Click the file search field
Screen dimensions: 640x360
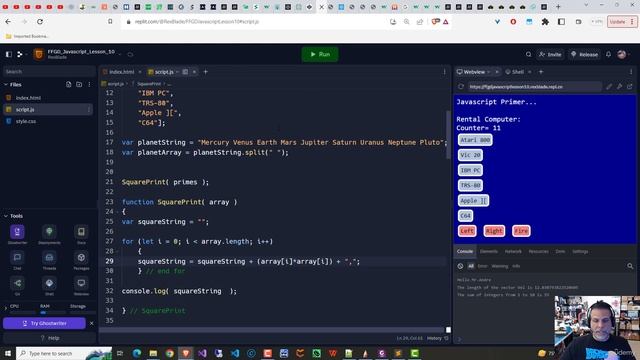[x=48, y=71]
